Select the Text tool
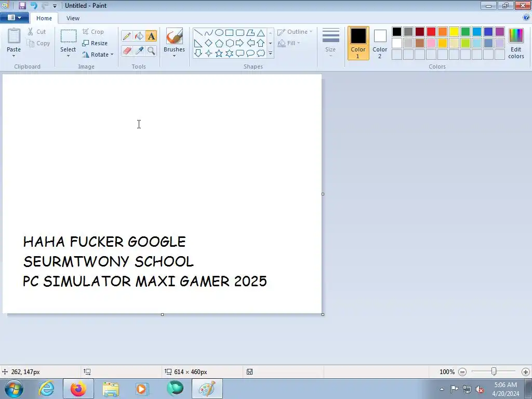This screenshot has height=399, width=532. [151, 36]
